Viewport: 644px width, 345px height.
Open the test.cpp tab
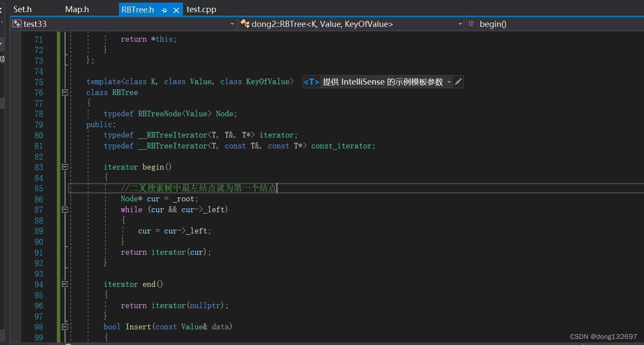(x=201, y=10)
